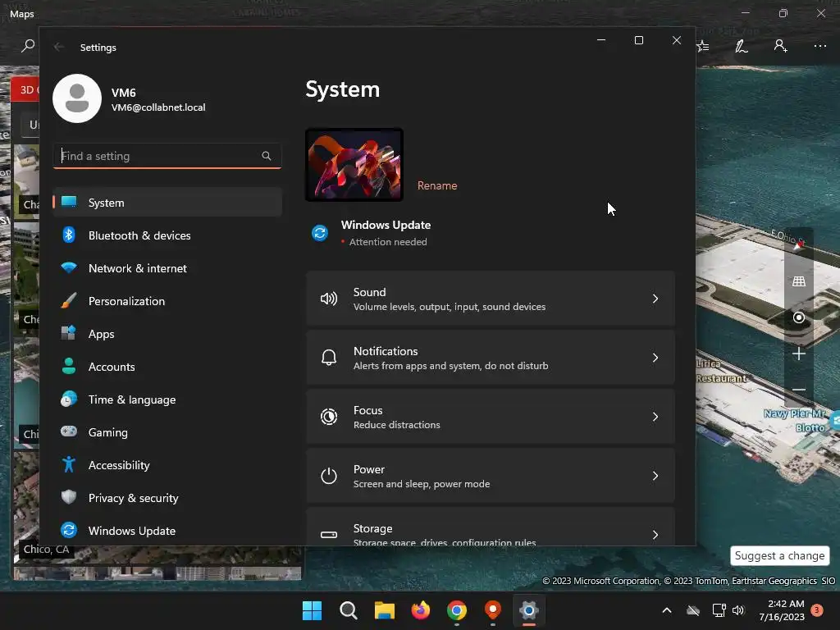Open Privacy & security settings

[167, 498]
